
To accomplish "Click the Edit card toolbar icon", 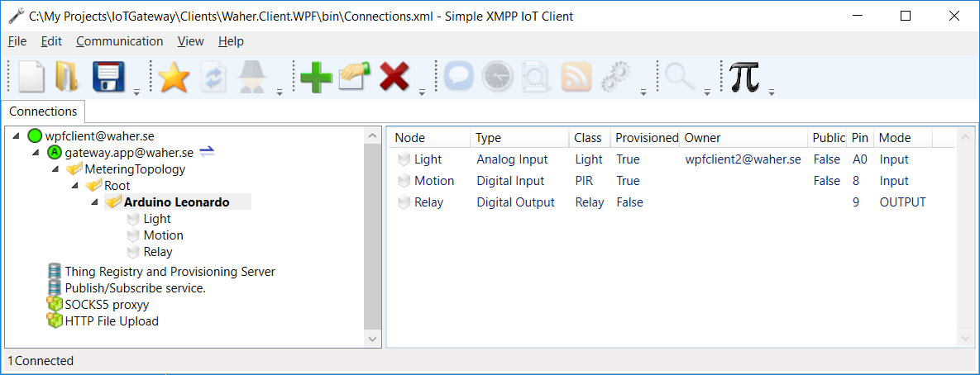I will pos(354,77).
